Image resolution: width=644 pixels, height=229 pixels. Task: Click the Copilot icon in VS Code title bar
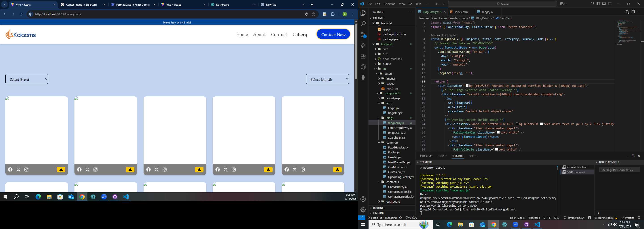[563, 4]
